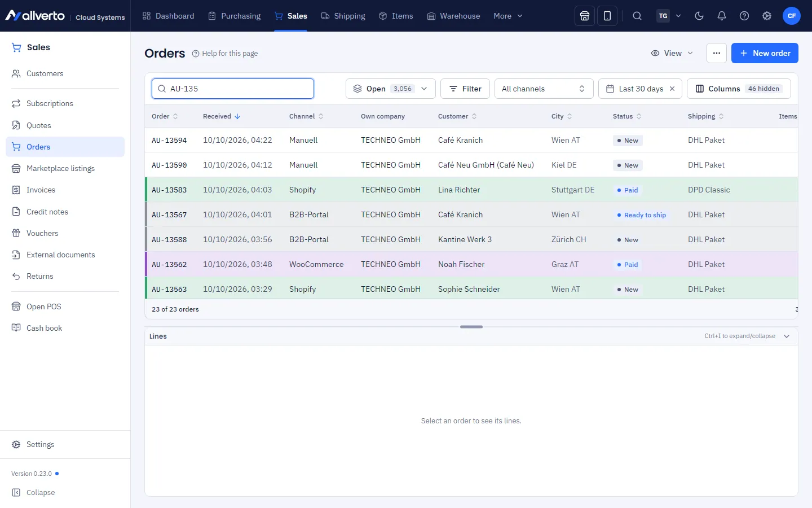The image size is (812, 508).
Task: Open the View dropdown
Action: [x=672, y=53]
